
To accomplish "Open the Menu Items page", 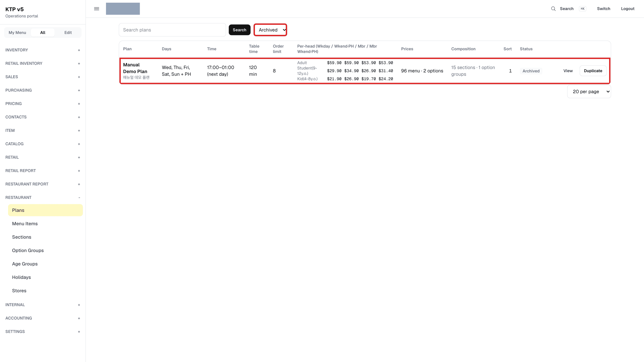I will point(45,224).
